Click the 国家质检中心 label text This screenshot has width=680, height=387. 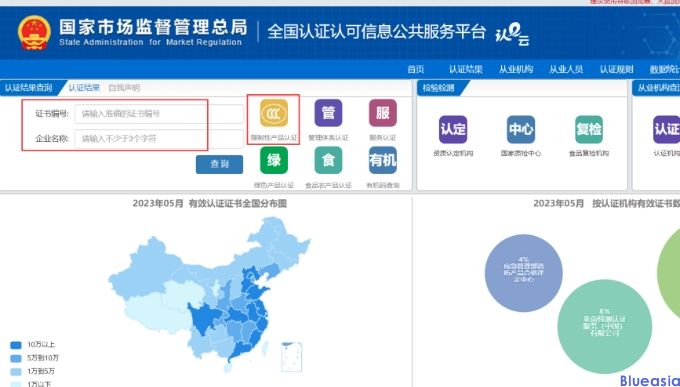[x=521, y=153]
